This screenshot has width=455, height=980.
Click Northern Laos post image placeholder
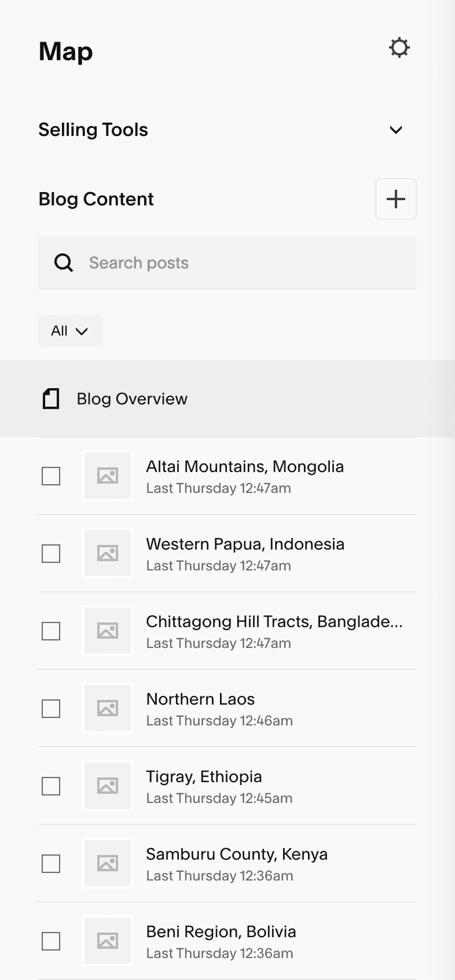tap(108, 708)
